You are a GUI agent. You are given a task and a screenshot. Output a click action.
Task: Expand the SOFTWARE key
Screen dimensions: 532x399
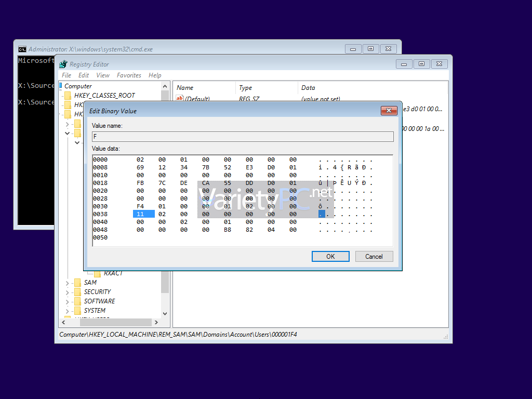[67, 302]
